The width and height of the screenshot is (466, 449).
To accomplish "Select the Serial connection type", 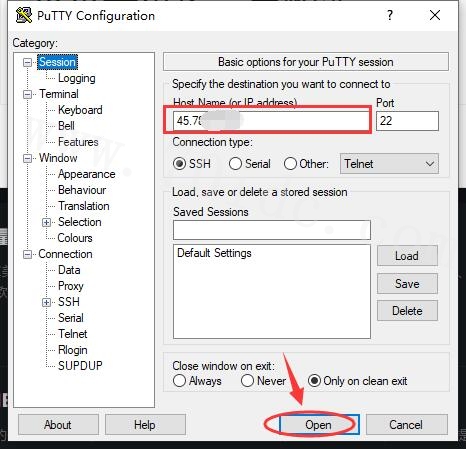I will 235,164.
